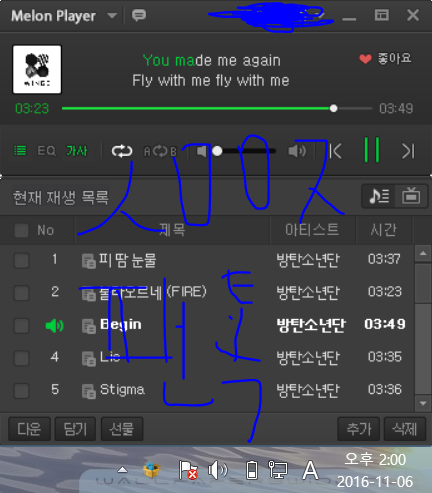This screenshot has width=432, height=493.
Task: Pause playback with the green pause button
Action: coord(372,150)
